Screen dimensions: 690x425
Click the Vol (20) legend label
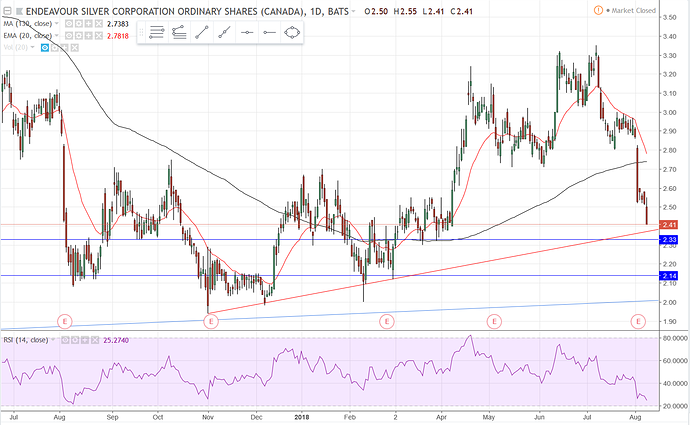pyautogui.click(x=15, y=48)
